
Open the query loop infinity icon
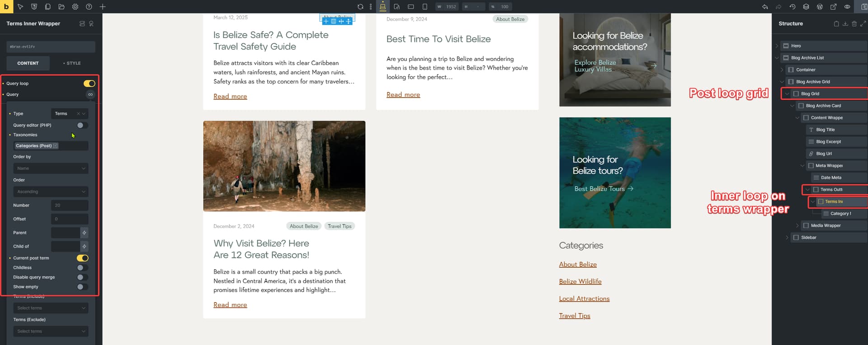(90, 94)
